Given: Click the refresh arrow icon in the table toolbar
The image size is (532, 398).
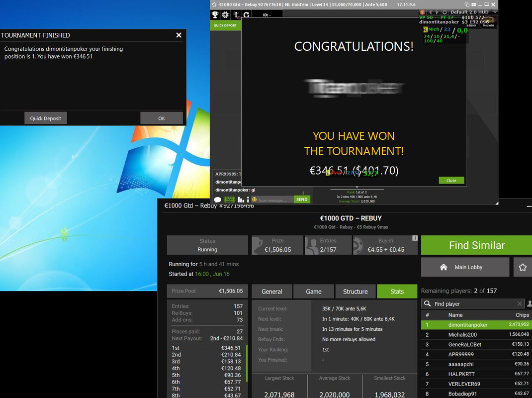Looking at the screenshot, I should click(246, 14).
